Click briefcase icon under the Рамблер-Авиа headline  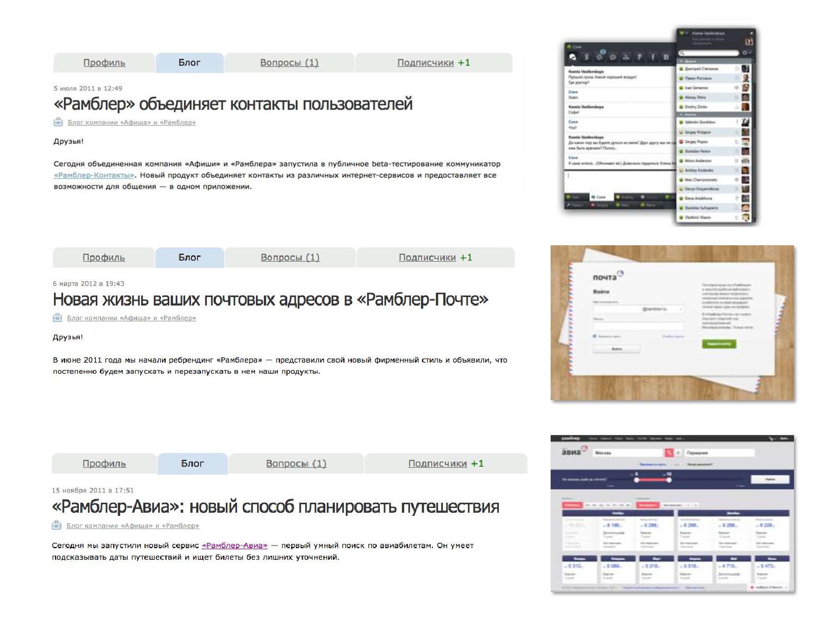tap(57, 525)
